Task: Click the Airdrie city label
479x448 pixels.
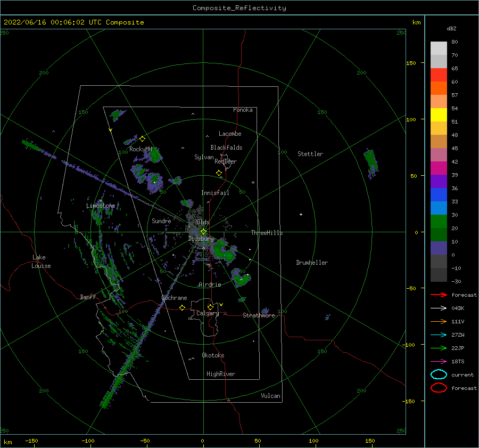Action: [x=210, y=284]
